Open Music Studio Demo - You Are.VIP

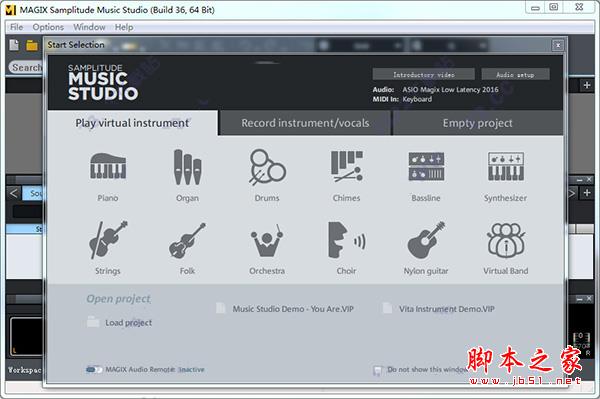[293, 309]
